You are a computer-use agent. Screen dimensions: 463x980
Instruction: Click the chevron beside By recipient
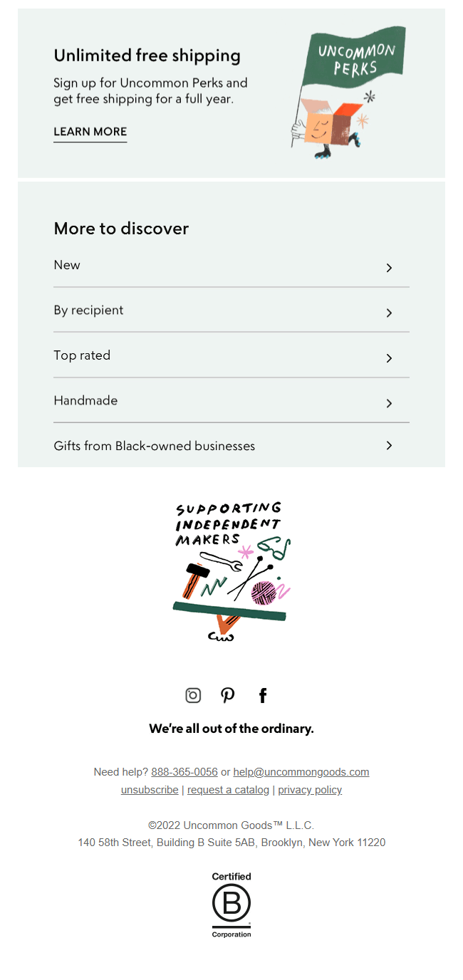(389, 313)
